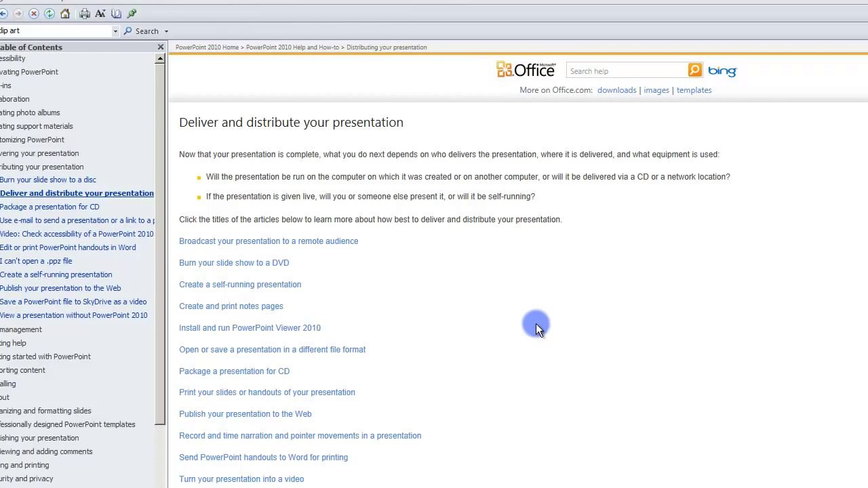
Task: Select 'Publish your presentation to the Web' in Table of Contents
Action: coord(60,288)
